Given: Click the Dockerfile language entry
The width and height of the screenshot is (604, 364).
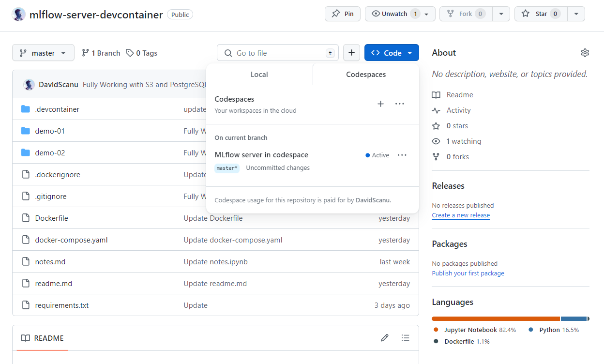Looking at the screenshot, I should 461,341.
